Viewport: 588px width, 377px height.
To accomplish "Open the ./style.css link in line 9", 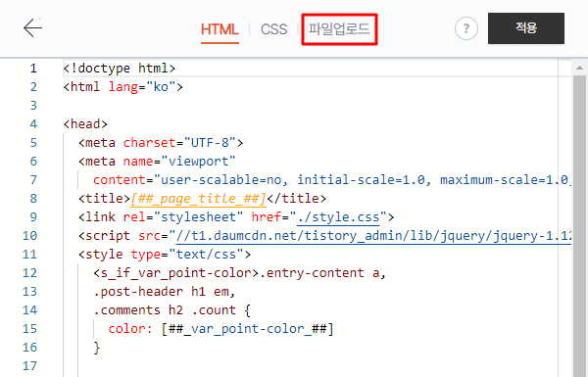I will pyautogui.click(x=338, y=217).
